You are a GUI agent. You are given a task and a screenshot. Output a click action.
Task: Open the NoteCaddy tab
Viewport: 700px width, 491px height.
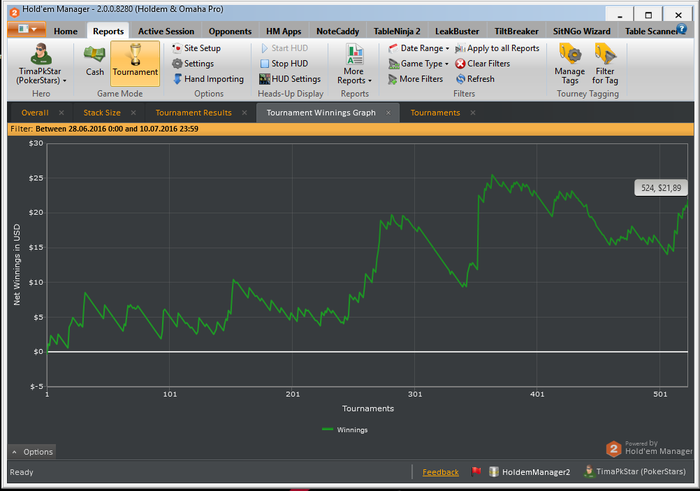coord(338,31)
